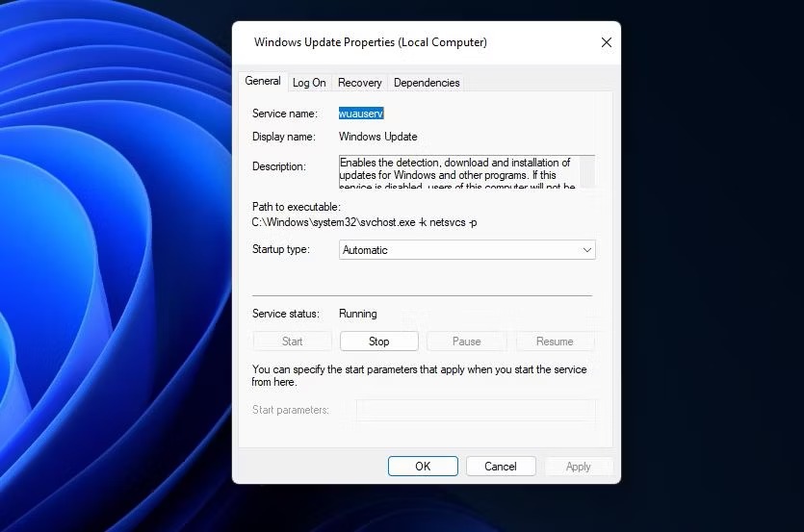
Task: Stop the Windows Update service
Action: [379, 342]
